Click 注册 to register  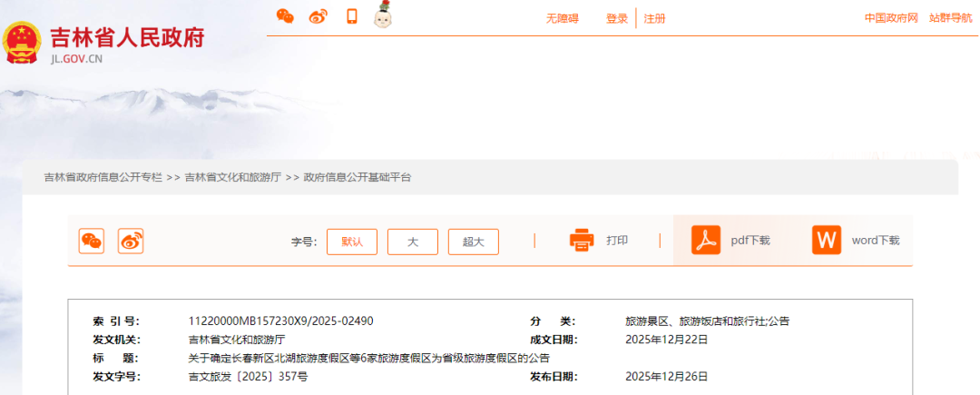pos(654,19)
